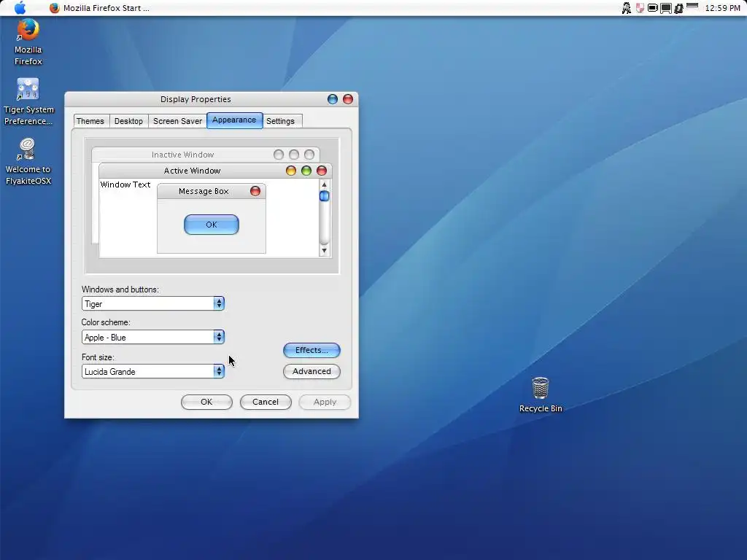Click the pink security shield tray icon
Screen dimensions: 747x560
pos(640,8)
